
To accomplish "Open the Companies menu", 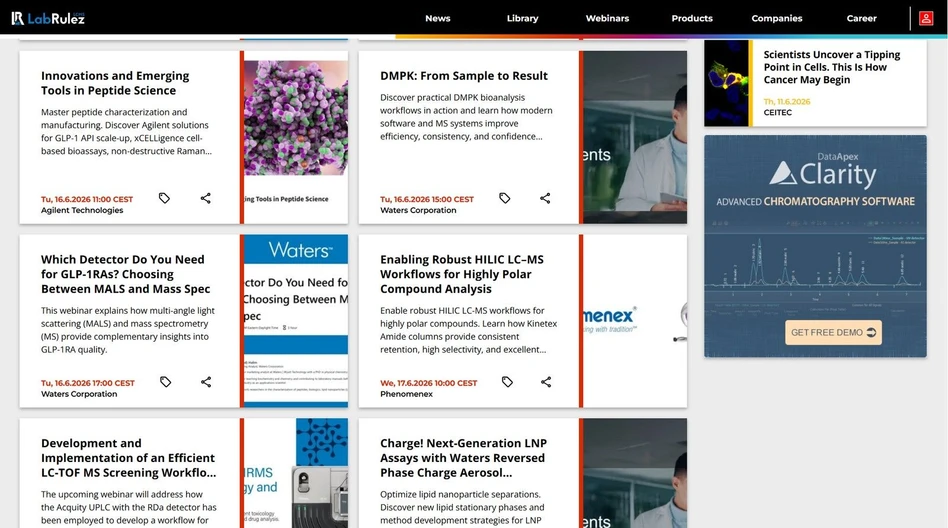I will pyautogui.click(x=777, y=18).
